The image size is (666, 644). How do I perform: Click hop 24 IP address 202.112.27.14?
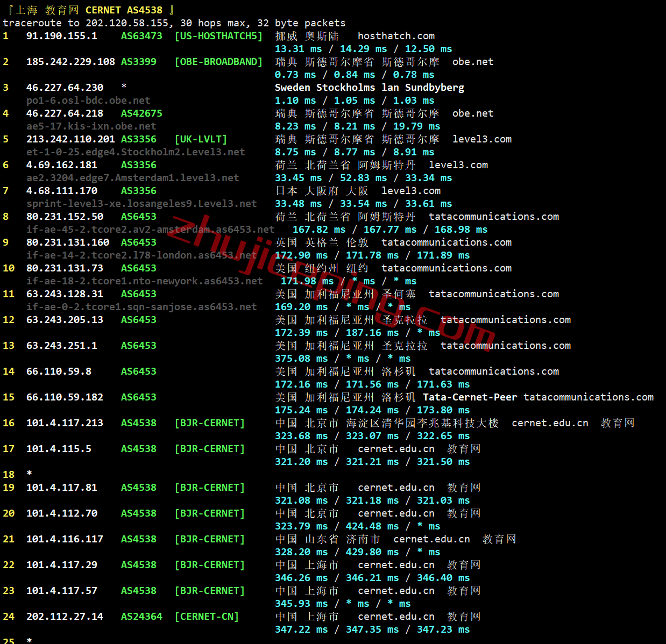click(x=65, y=617)
